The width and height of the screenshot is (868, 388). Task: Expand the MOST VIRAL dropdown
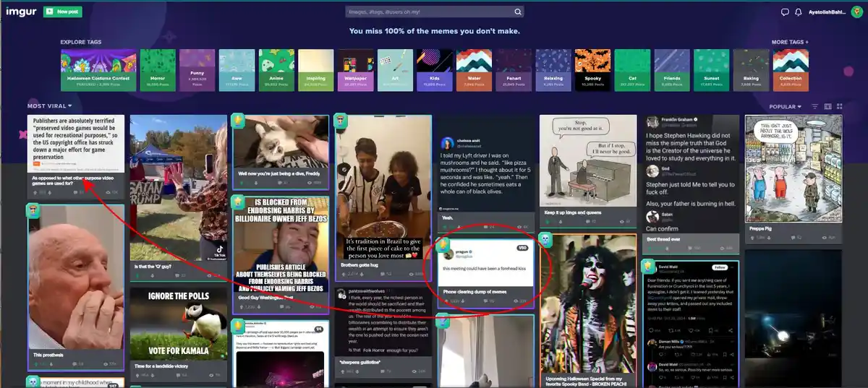(x=50, y=106)
